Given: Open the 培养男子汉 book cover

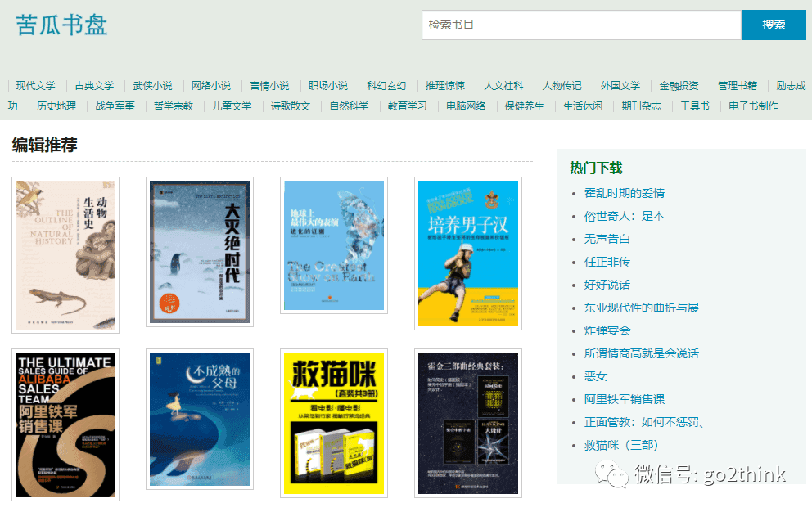Looking at the screenshot, I should click(468, 254).
